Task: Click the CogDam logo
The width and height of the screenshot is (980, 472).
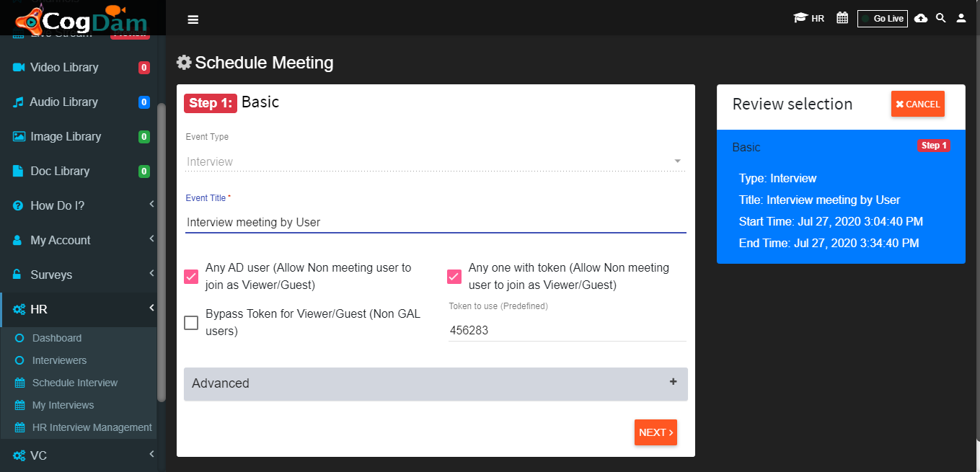Action: coord(81,19)
